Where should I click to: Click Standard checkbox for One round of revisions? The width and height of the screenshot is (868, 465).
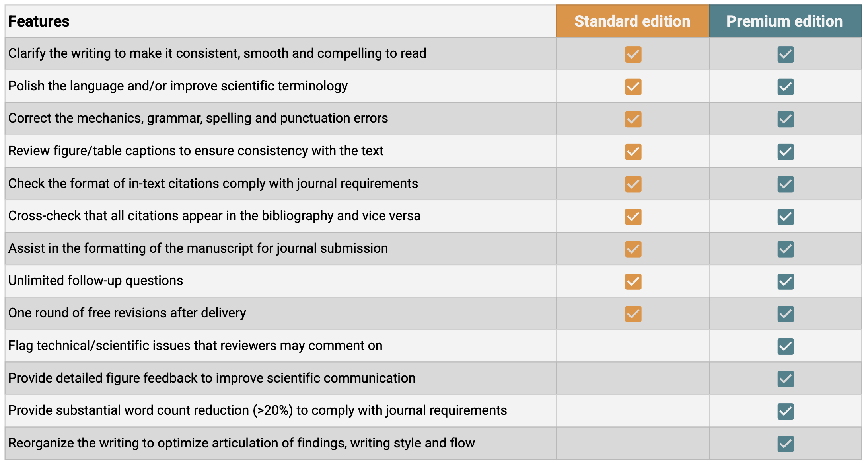click(x=633, y=314)
